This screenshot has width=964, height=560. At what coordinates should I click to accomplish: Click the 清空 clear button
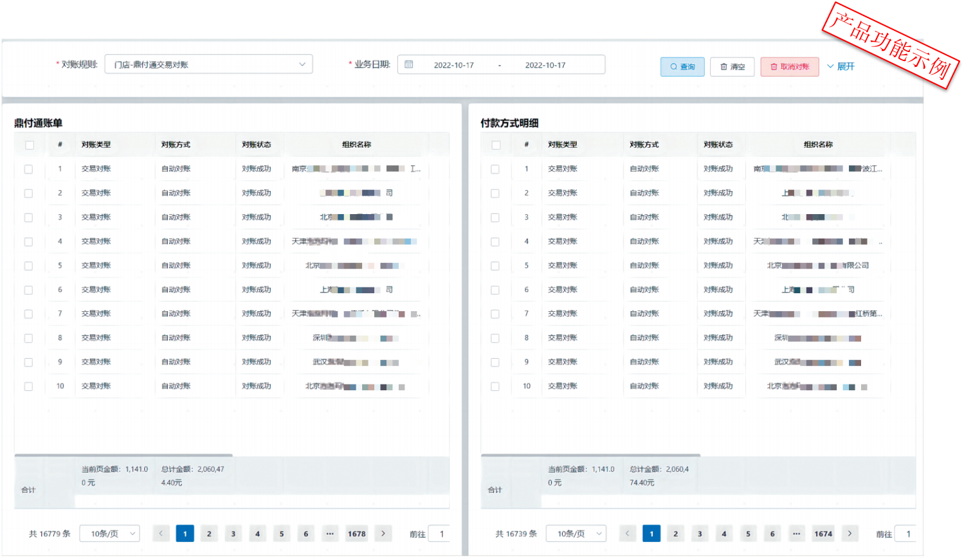(x=732, y=67)
